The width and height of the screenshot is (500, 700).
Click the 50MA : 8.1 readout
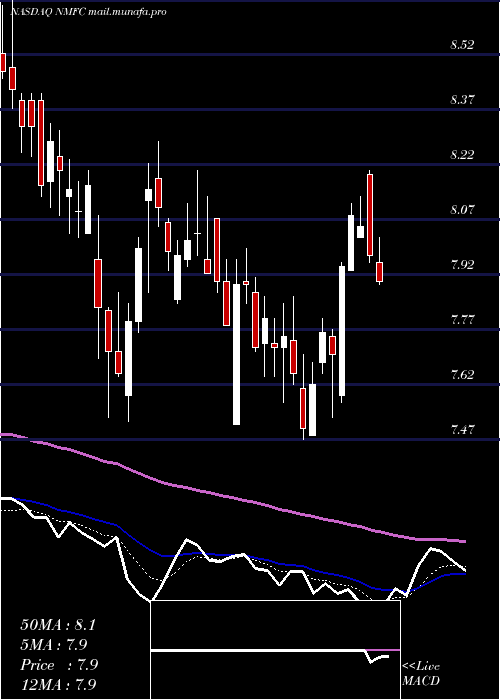coord(58,625)
